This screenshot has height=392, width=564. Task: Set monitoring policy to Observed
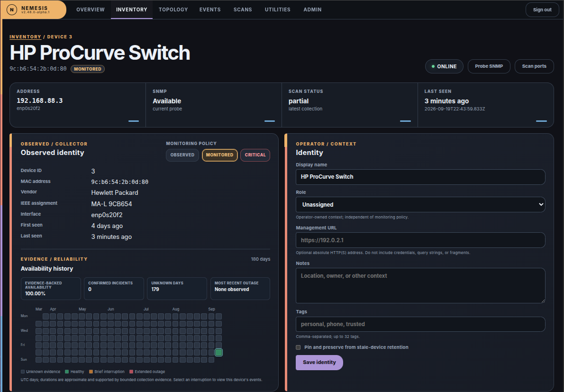click(x=182, y=155)
